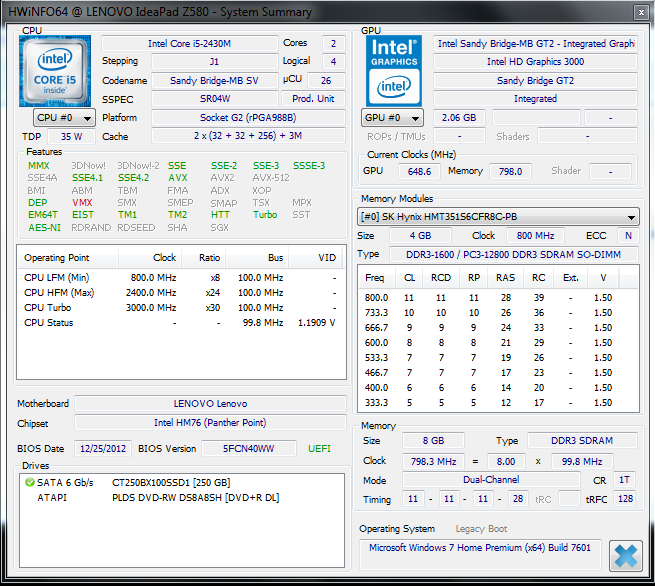Close the System Summary window

tap(641, 13)
